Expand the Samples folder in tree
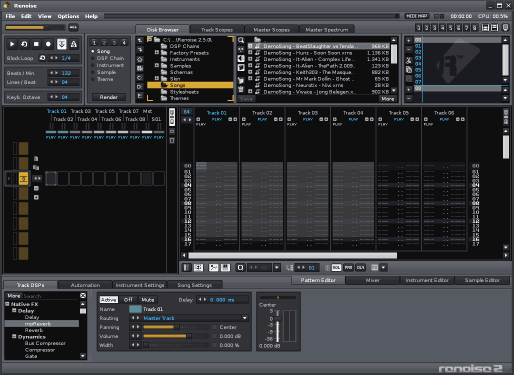 point(157,66)
